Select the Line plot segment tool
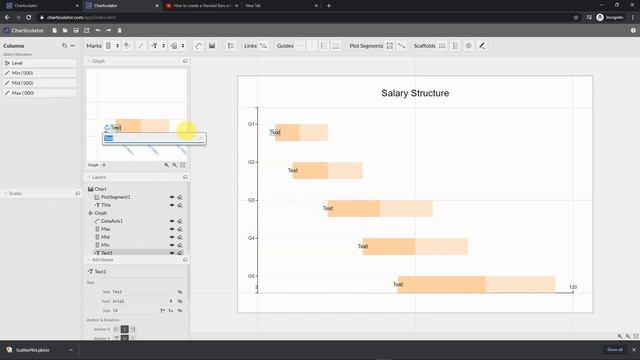 (402, 46)
